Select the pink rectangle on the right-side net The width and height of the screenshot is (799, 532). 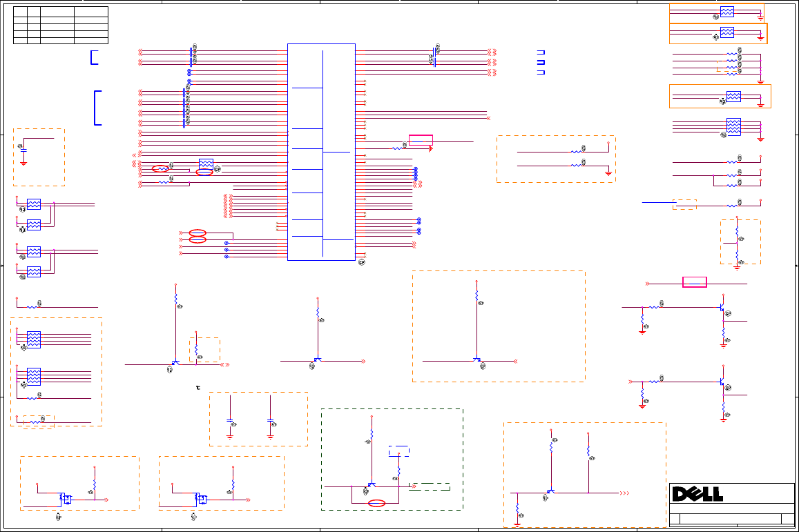[695, 282]
